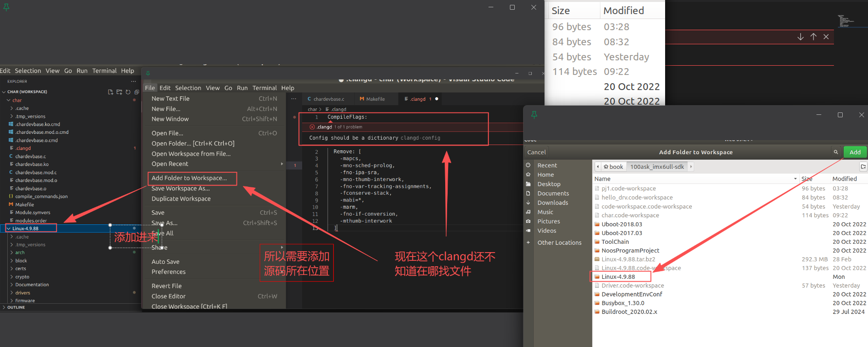Select Add Folder to Workspace menu item
The image size is (868, 347).
point(189,178)
